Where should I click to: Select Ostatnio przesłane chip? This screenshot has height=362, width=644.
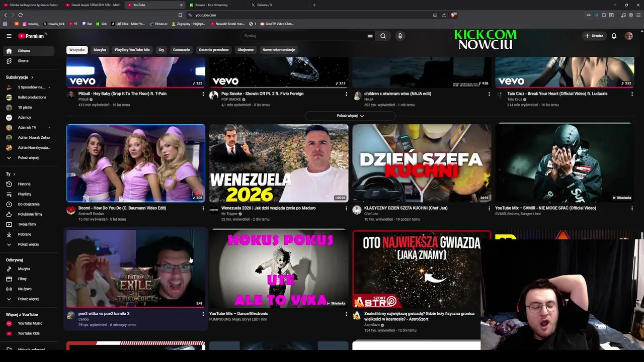[214, 50]
